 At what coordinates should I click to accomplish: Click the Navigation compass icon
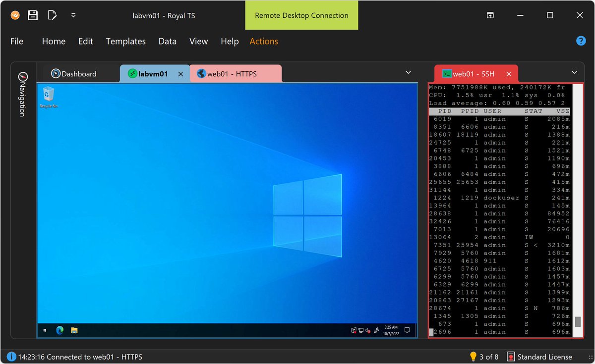[x=23, y=76]
